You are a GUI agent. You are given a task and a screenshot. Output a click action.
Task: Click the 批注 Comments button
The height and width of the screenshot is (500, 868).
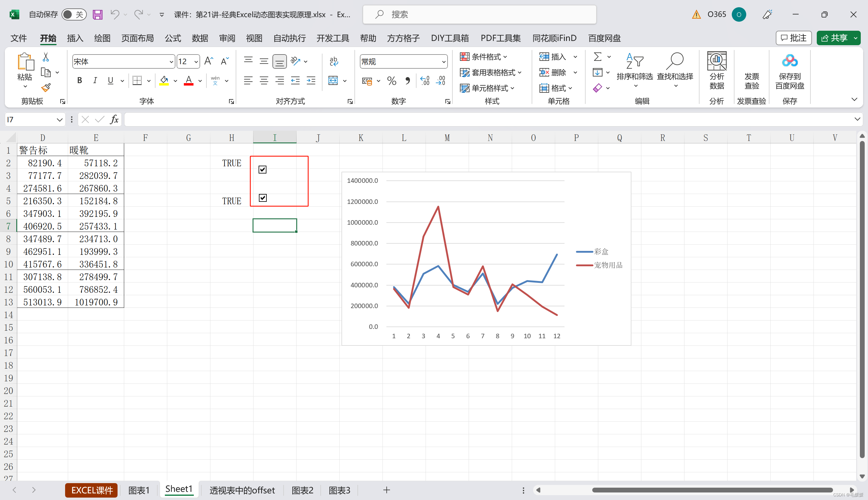794,38
